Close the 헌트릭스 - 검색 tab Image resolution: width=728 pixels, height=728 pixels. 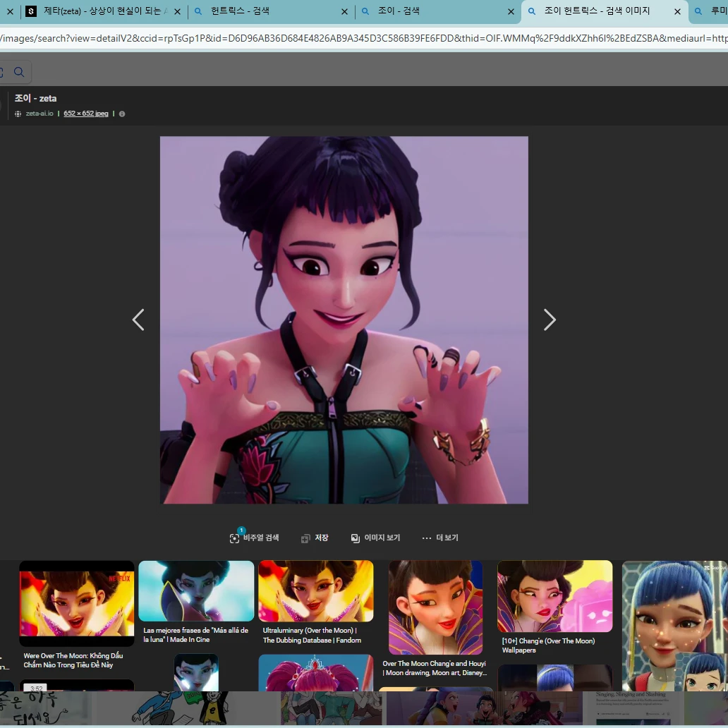click(x=344, y=11)
